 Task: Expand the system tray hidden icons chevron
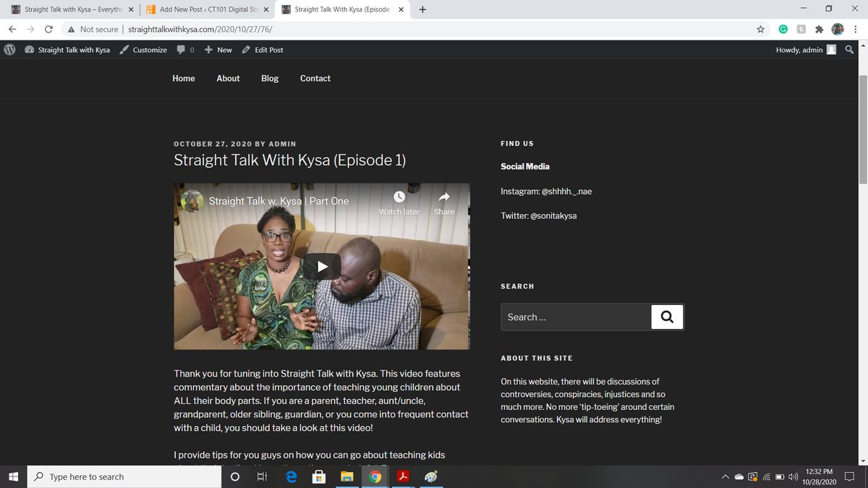click(726, 477)
